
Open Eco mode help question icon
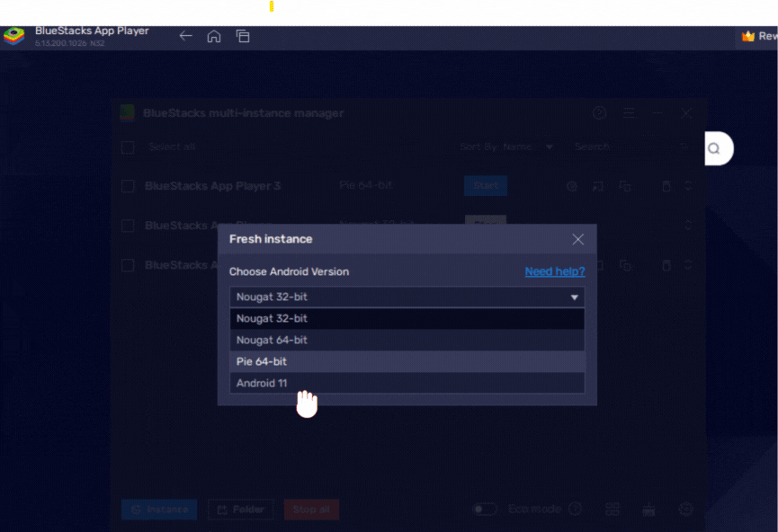575,509
